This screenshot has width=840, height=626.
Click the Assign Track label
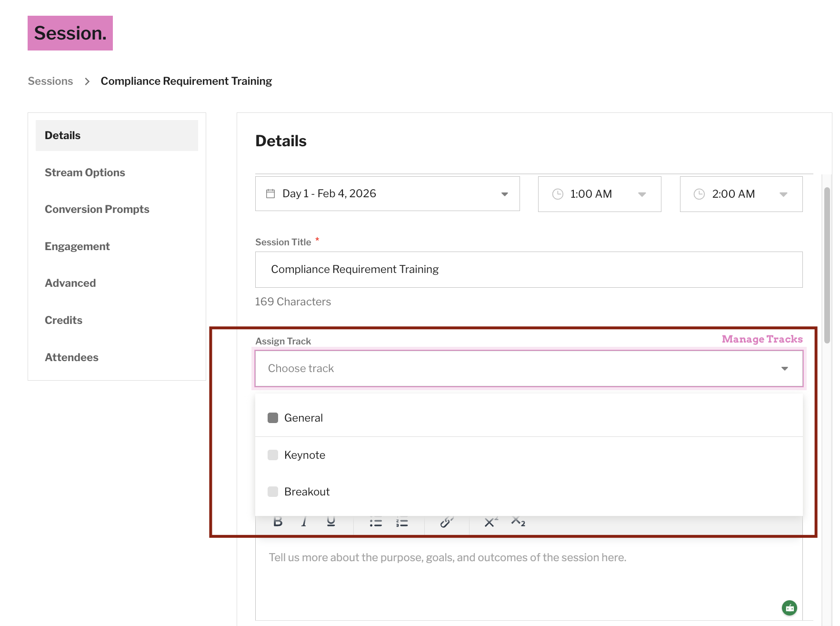click(x=283, y=341)
